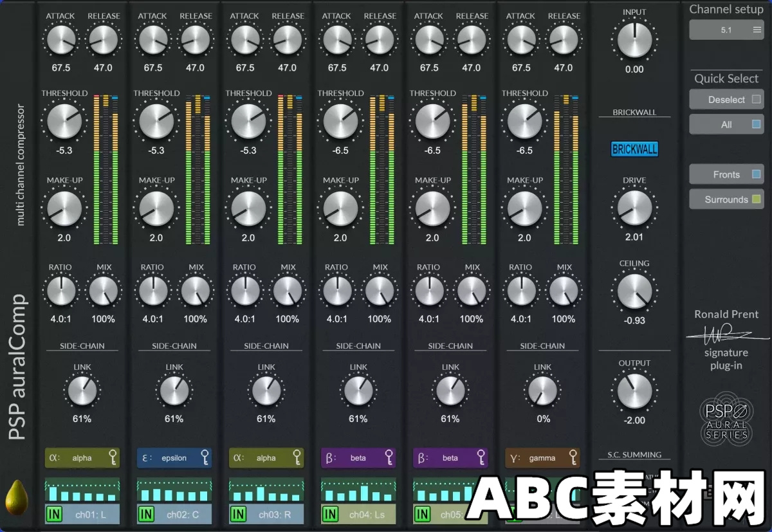
Task: Click the PSP Aural Series circular logo
Action: (x=726, y=419)
